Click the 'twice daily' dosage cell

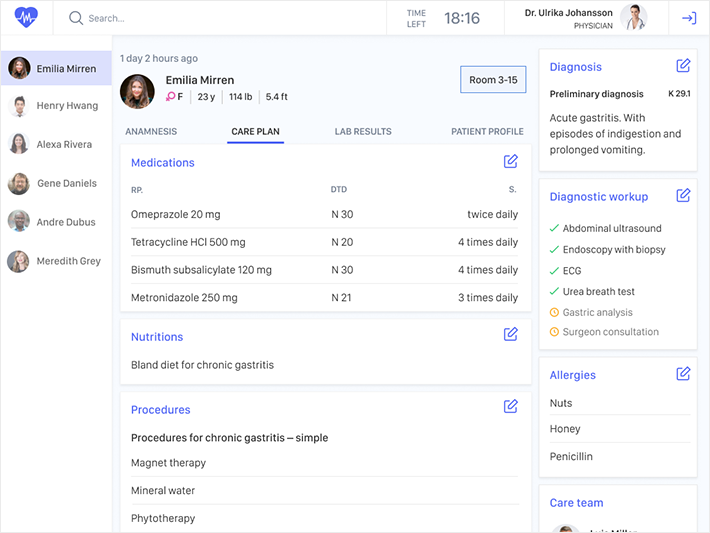(493, 214)
